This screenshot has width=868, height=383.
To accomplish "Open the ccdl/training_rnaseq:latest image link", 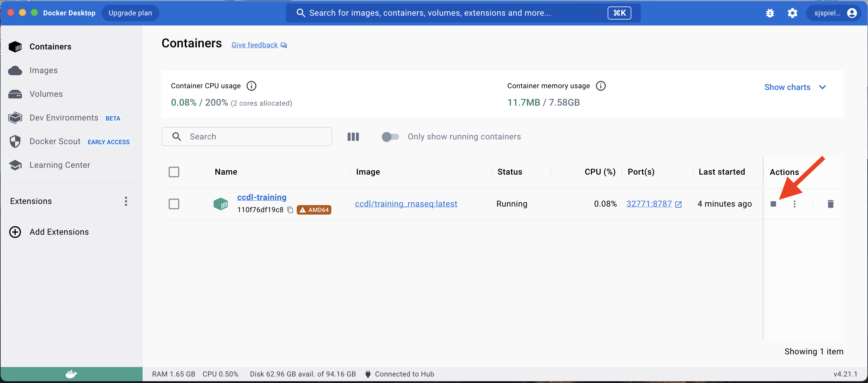I will click(x=406, y=204).
